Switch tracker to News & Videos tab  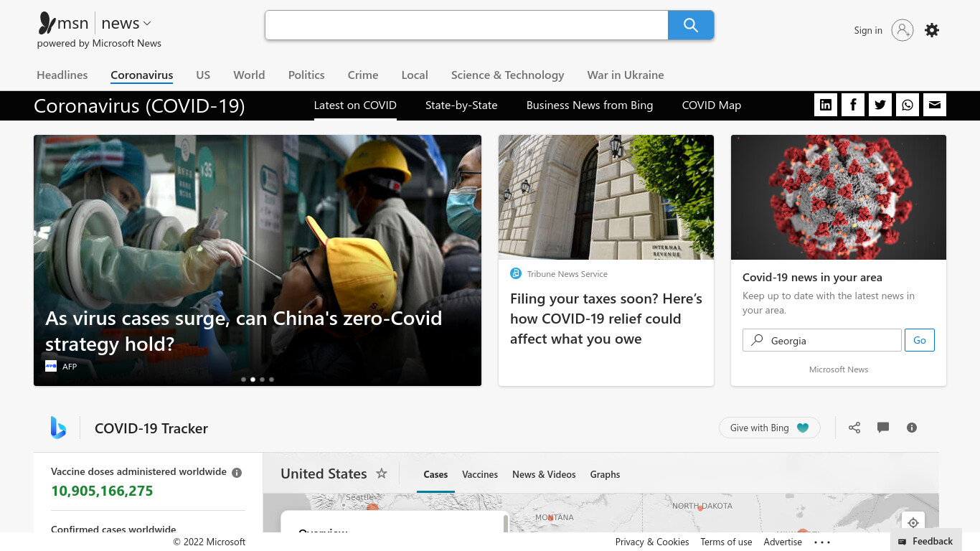tap(544, 474)
